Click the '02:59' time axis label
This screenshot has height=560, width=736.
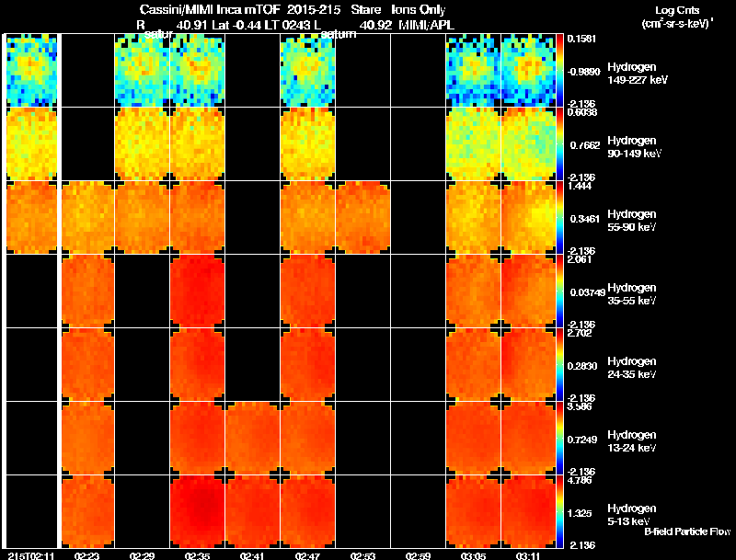tap(418, 555)
